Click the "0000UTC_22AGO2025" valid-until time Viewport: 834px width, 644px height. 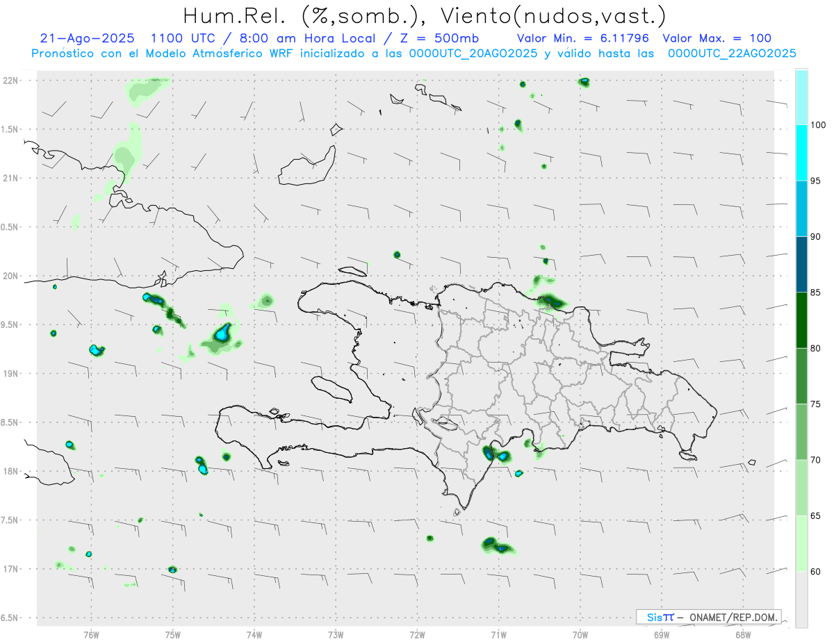[x=732, y=53]
